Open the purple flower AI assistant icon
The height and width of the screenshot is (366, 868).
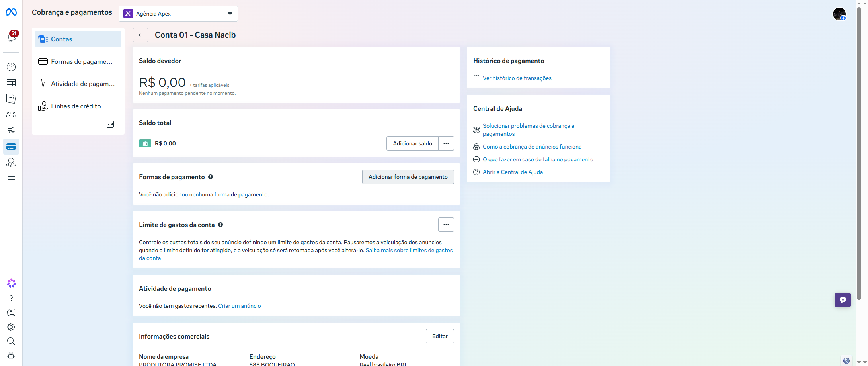coord(11,283)
